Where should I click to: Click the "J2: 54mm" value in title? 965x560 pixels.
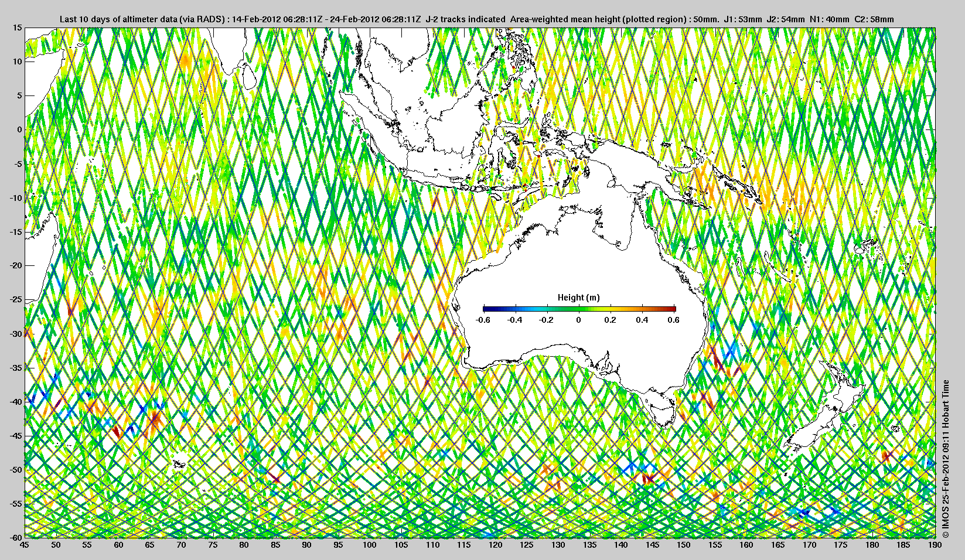(785, 19)
